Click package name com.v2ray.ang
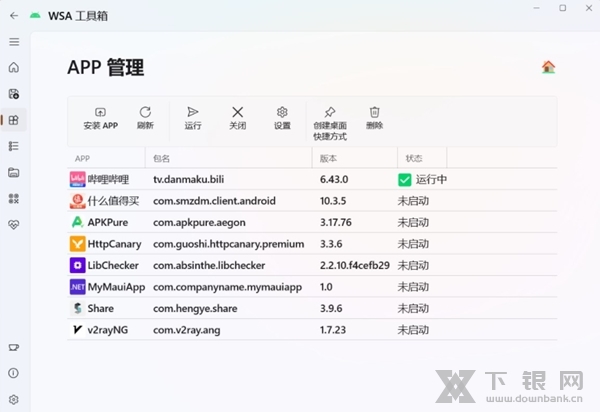Image resolution: width=600 pixels, height=412 pixels. tap(187, 330)
